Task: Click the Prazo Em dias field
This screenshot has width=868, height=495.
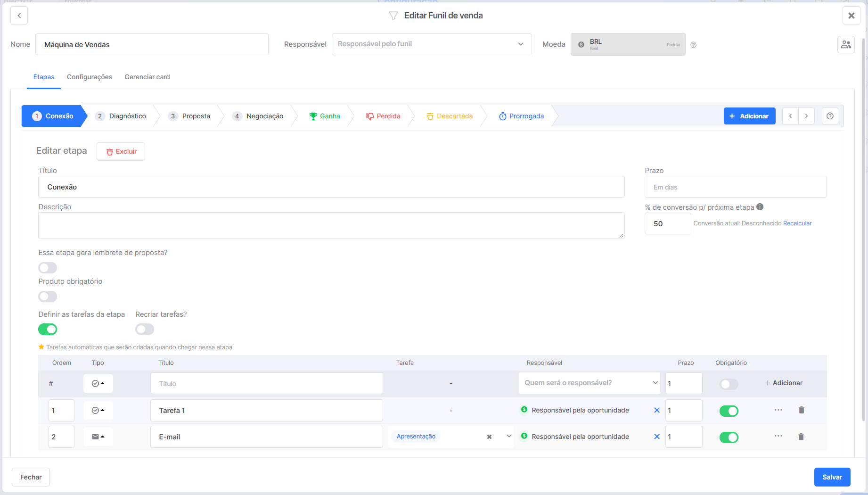Action: [x=736, y=187]
